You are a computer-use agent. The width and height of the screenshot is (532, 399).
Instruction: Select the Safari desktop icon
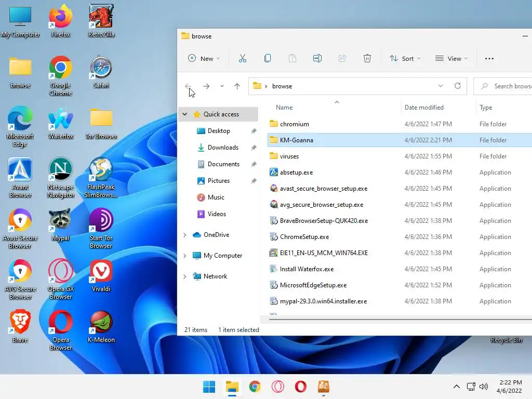point(101,72)
